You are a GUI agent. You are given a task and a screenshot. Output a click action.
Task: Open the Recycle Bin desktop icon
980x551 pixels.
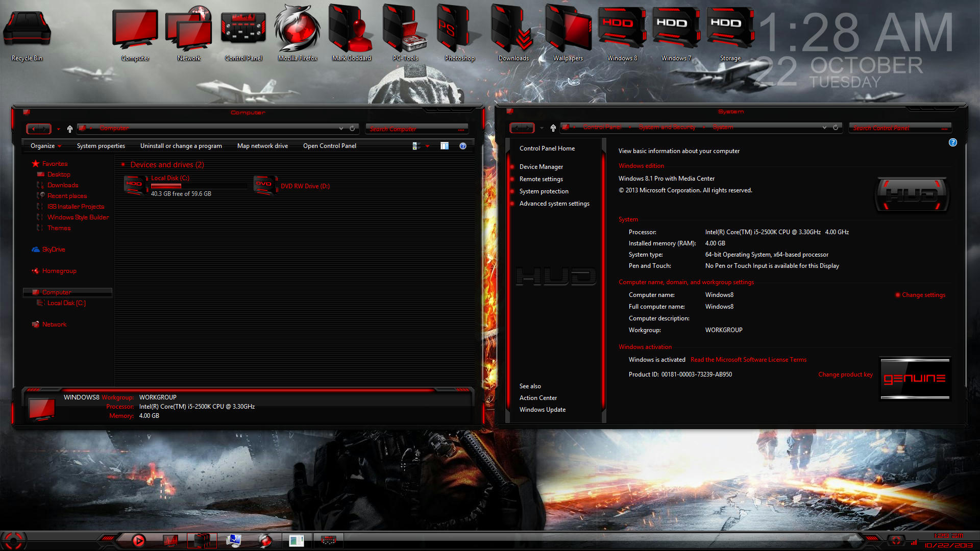tap(27, 31)
